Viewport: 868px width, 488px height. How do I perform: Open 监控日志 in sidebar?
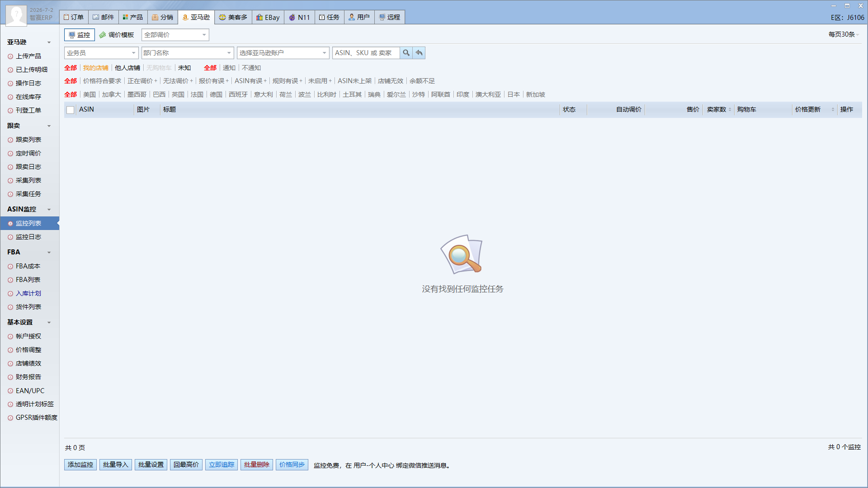[28, 237]
